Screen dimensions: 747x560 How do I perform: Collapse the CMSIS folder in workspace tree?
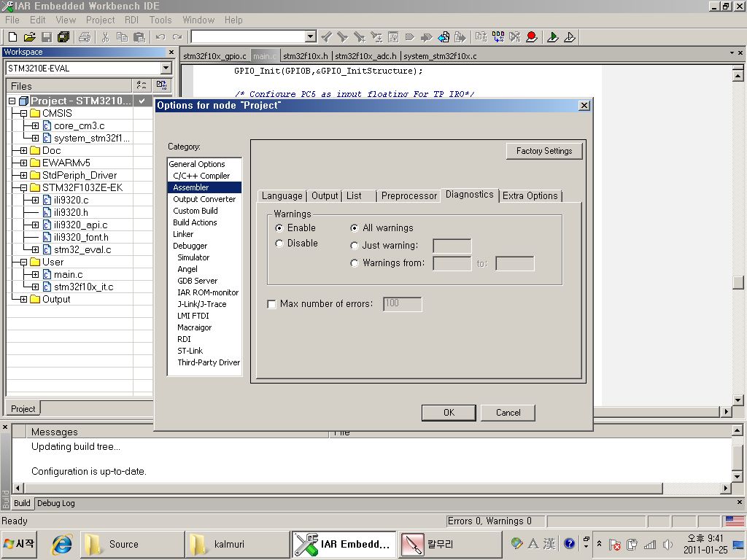[23, 113]
